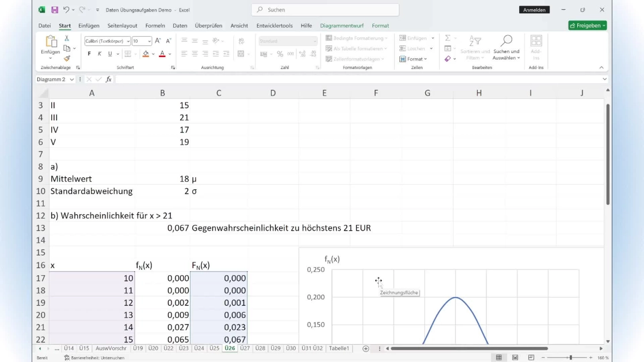Click the increase decimal places icon
Screen dimensions: 644x362
click(x=302, y=54)
